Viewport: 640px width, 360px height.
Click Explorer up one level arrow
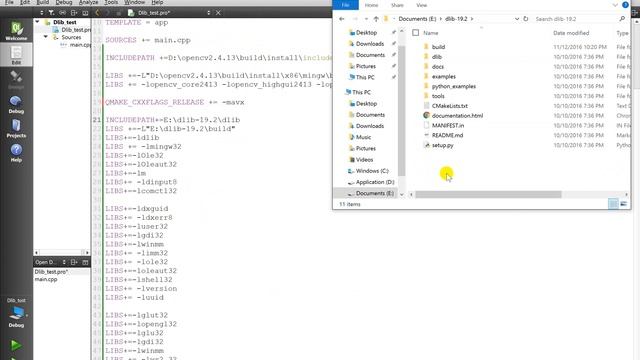[376, 19]
